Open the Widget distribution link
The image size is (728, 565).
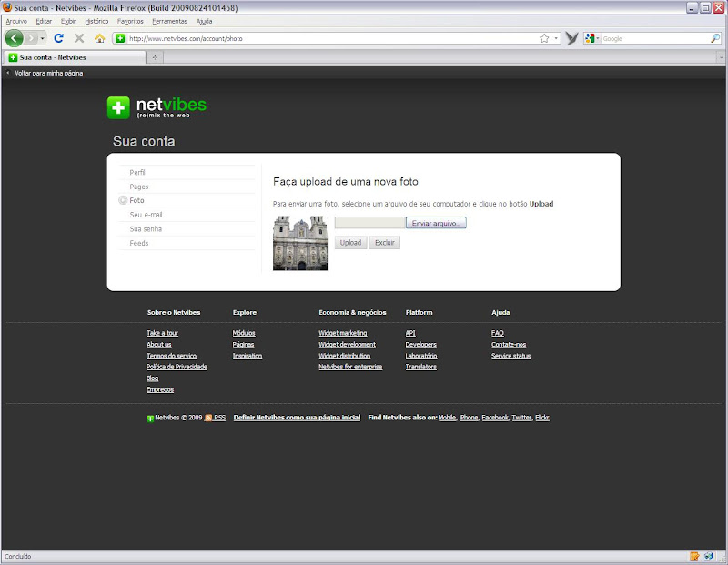[x=345, y=356]
